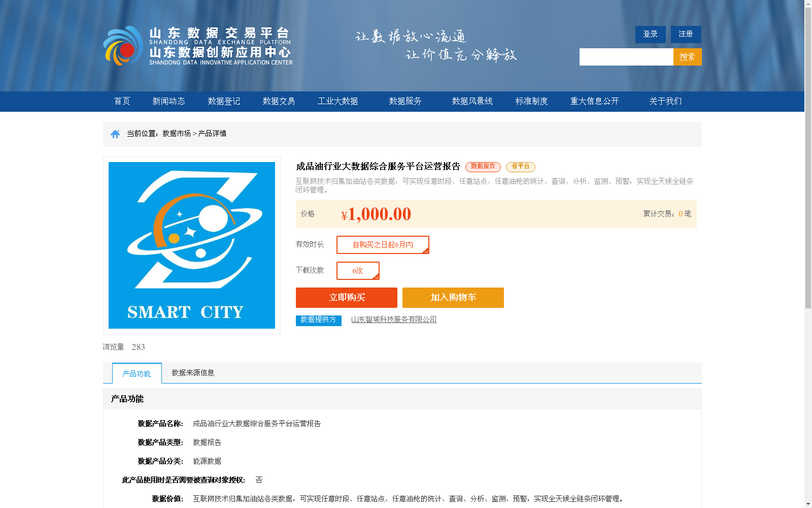The width and height of the screenshot is (812, 508).
Task: Select validity option 自购买之日起6月内
Action: [x=383, y=245]
